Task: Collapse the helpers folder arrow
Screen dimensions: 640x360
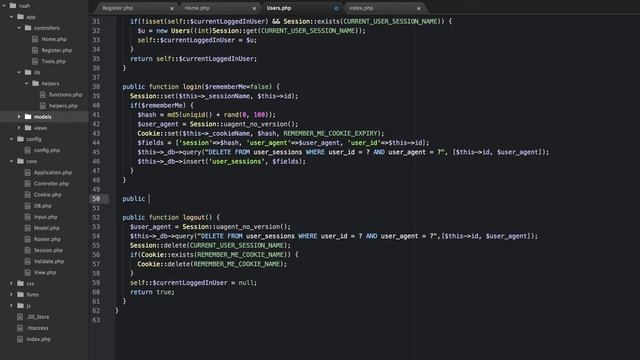Action: (27, 83)
